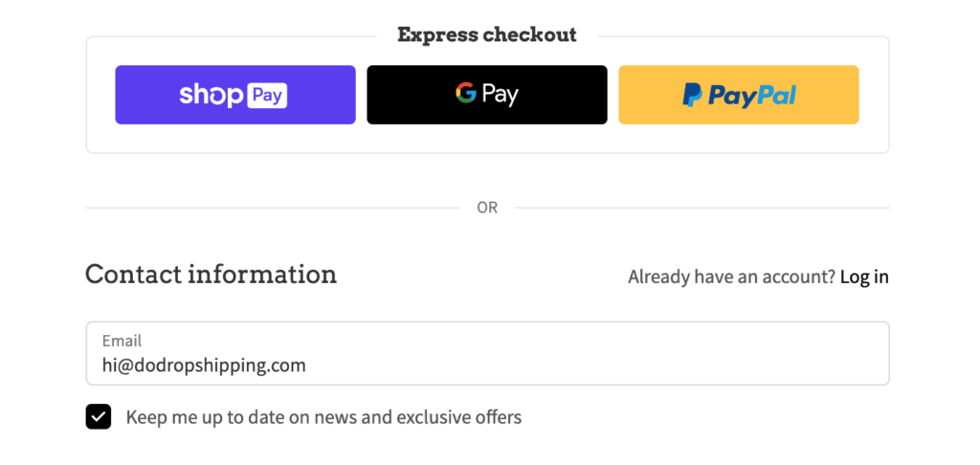Uncheck the news and offers checkbox
The image size is (980, 465).
pos(99,417)
